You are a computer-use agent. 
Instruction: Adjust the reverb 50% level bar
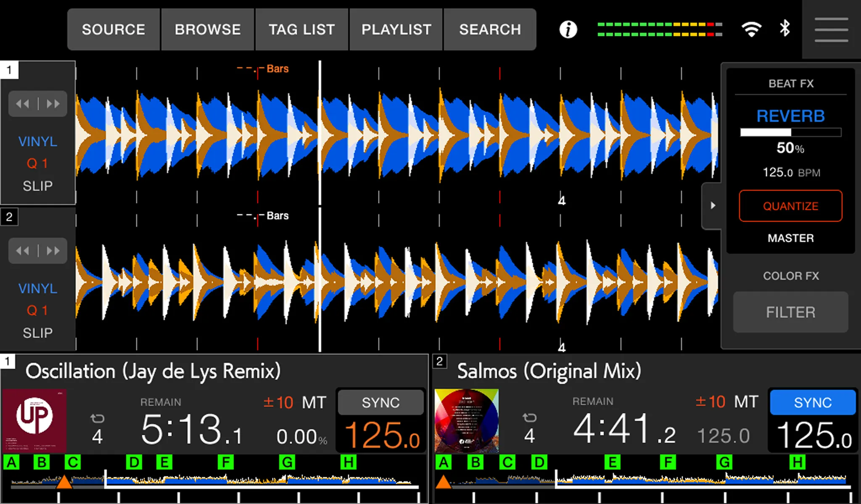pos(791,132)
